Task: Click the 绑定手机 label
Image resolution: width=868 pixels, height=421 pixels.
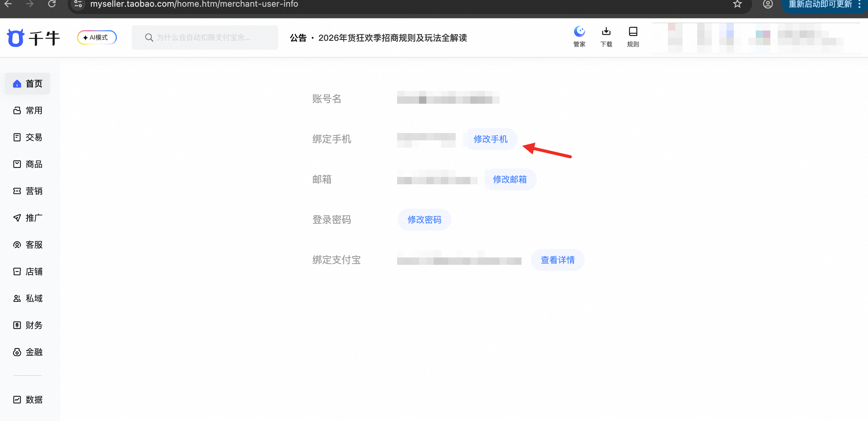Action: [332, 139]
